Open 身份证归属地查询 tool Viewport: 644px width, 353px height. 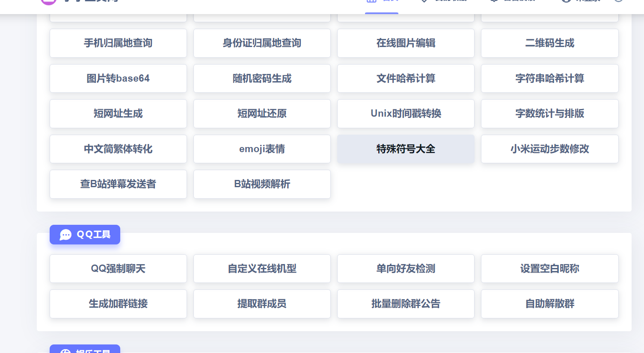pyautogui.click(x=262, y=43)
